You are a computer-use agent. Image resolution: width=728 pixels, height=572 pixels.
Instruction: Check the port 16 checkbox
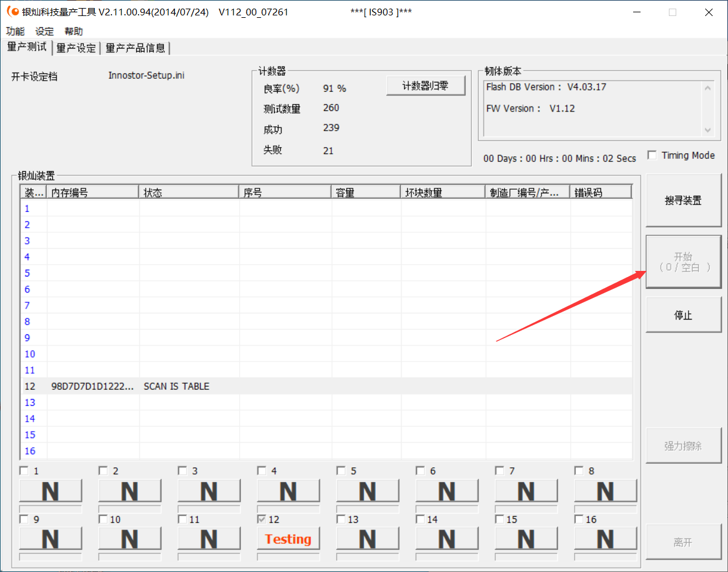point(579,519)
